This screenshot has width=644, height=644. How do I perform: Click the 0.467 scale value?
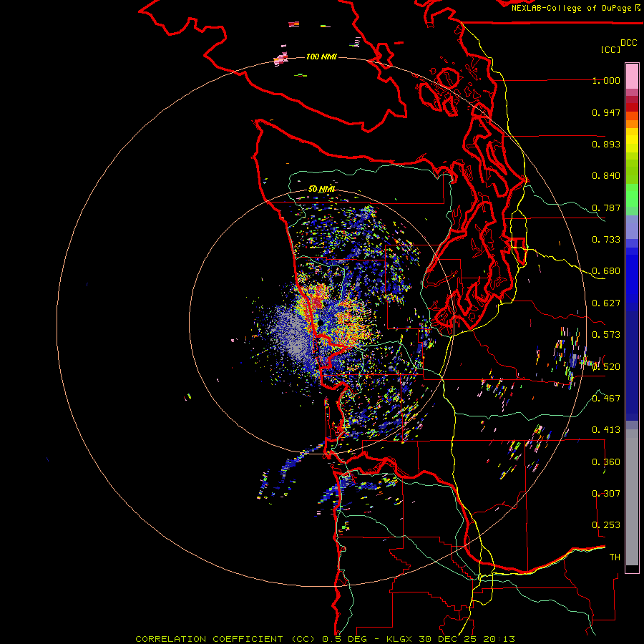(x=606, y=399)
